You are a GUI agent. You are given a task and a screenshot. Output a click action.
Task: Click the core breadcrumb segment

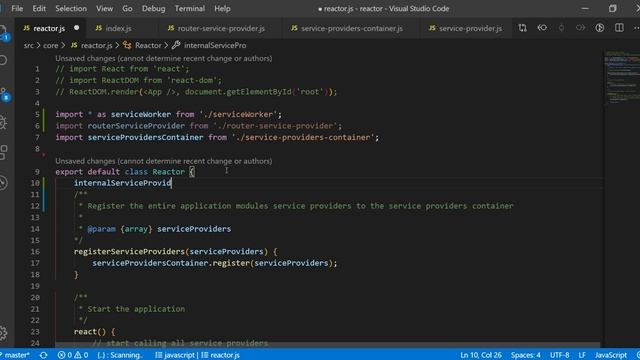point(51,45)
